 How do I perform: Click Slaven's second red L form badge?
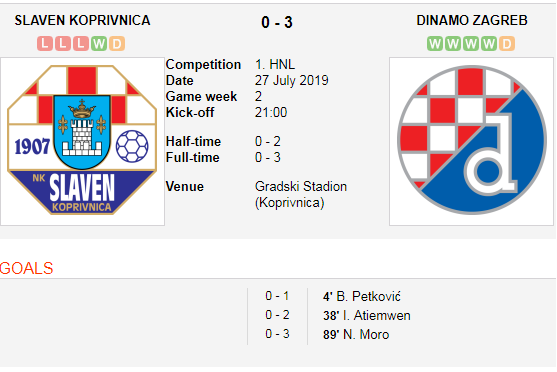63,44
